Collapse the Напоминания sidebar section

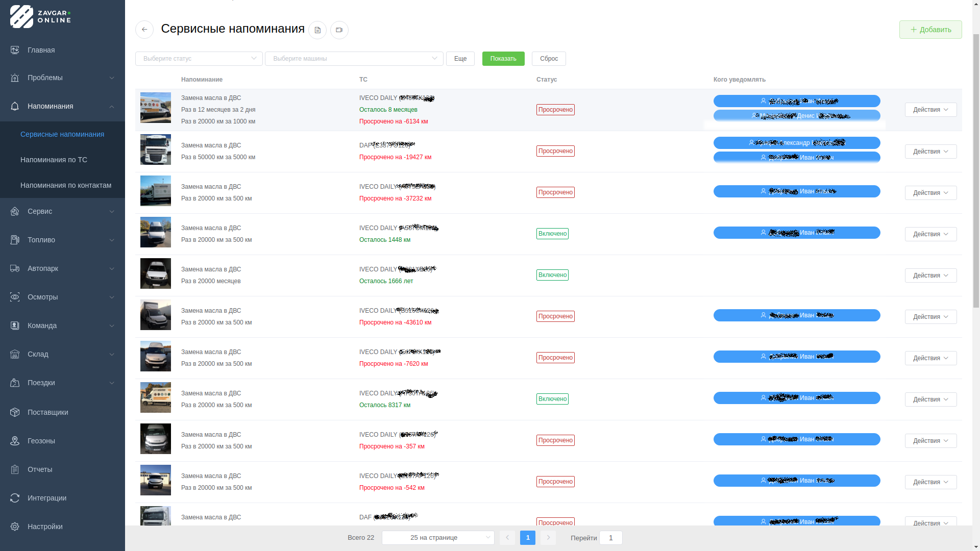pos(62,106)
